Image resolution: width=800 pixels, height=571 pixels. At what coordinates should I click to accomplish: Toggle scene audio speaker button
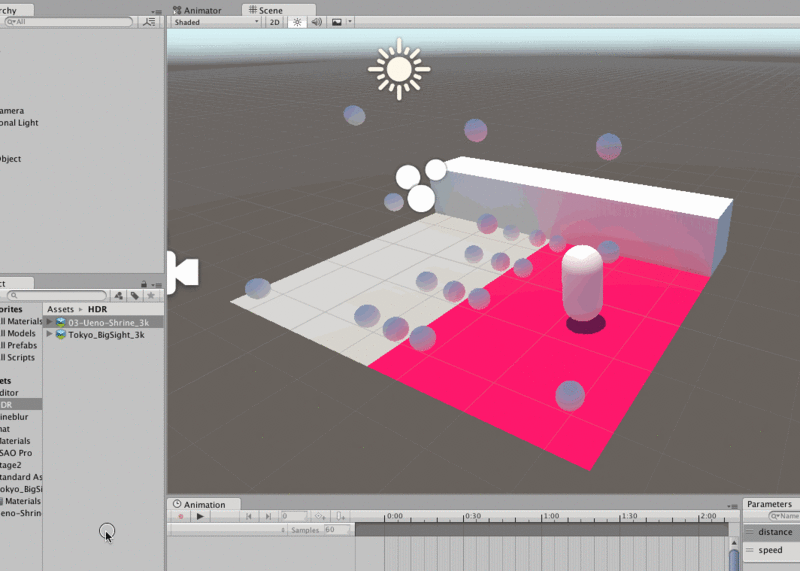pos(316,22)
